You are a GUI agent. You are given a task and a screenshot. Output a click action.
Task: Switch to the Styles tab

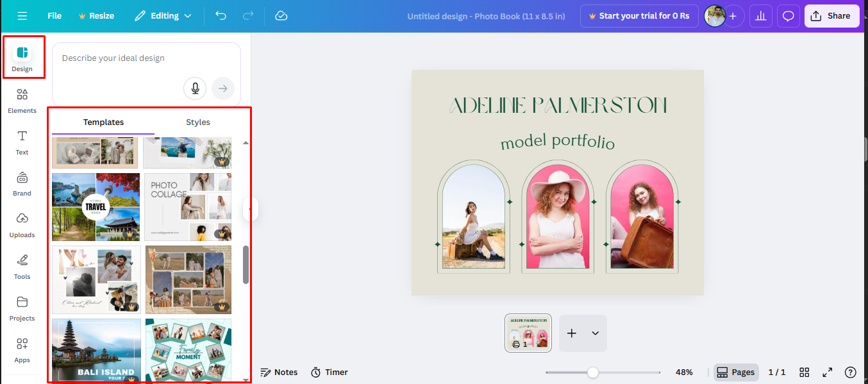197,122
